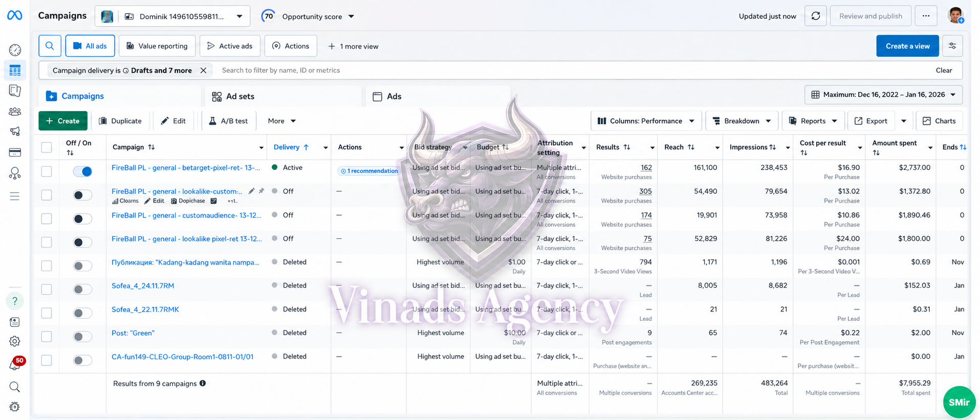The width and height of the screenshot is (980, 420).
Task: Select the All ads view
Action: click(90, 46)
